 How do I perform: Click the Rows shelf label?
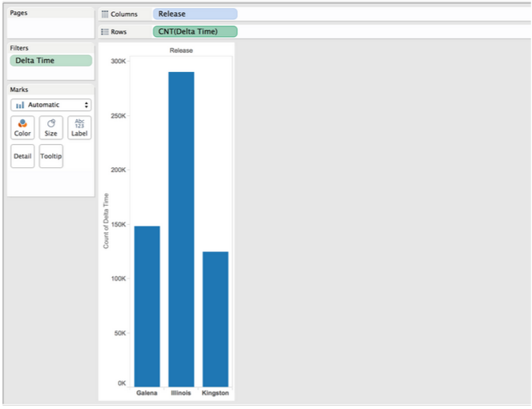119,32
